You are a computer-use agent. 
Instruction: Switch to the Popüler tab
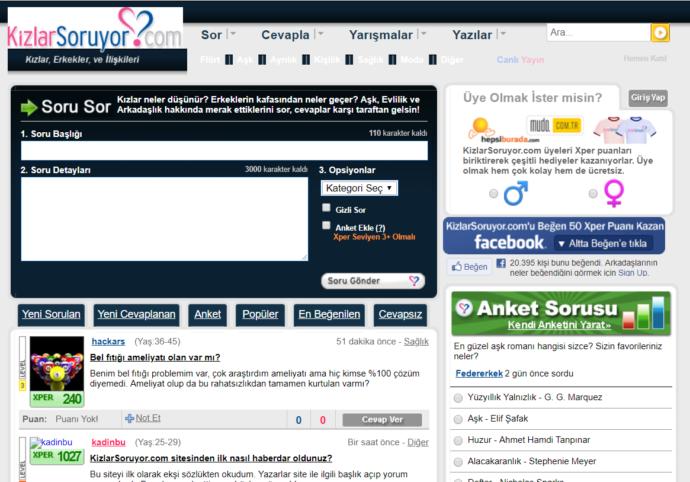point(260,315)
